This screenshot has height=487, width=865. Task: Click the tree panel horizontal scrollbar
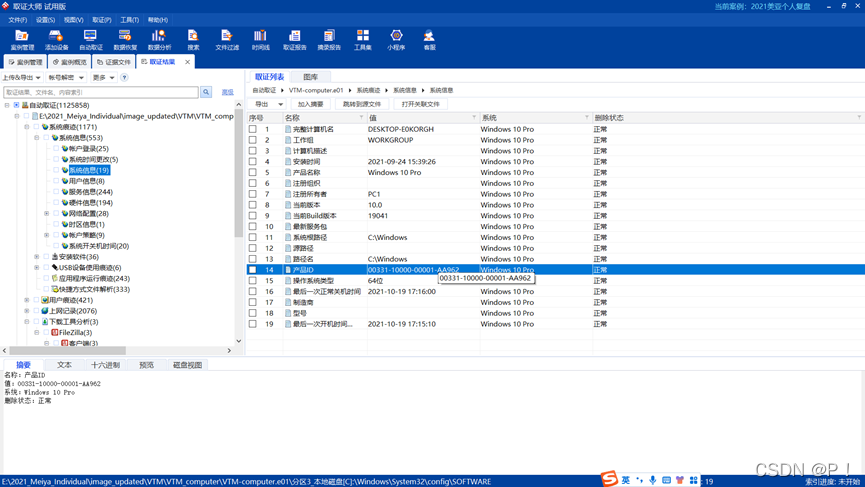67,350
